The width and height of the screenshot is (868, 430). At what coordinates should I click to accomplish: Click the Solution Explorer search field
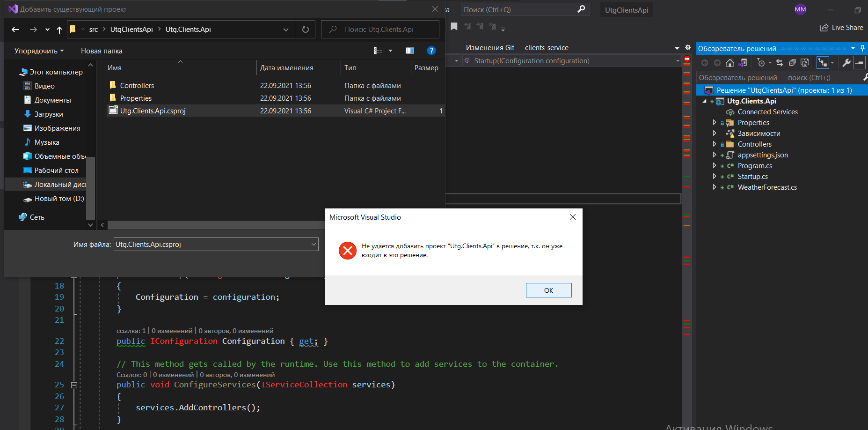[x=779, y=78]
